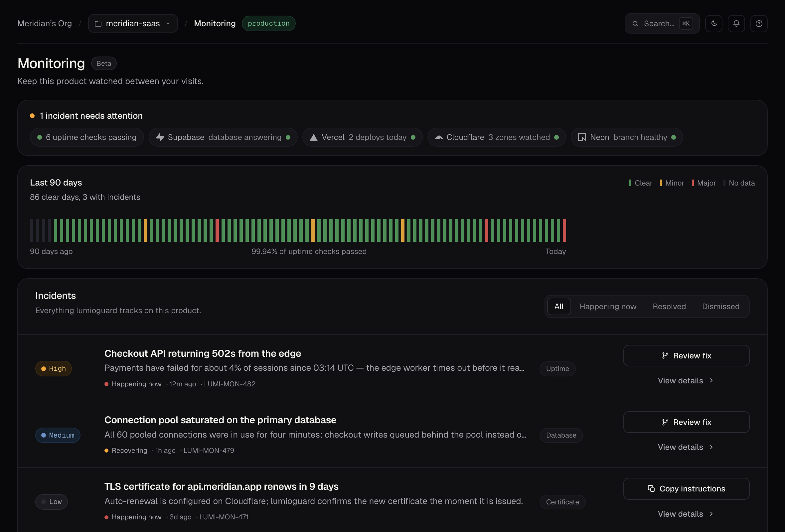Image resolution: width=785 pixels, height=532 pixels.
Task: Click the ⌘K shortcut badge
Action: [686, 23]
